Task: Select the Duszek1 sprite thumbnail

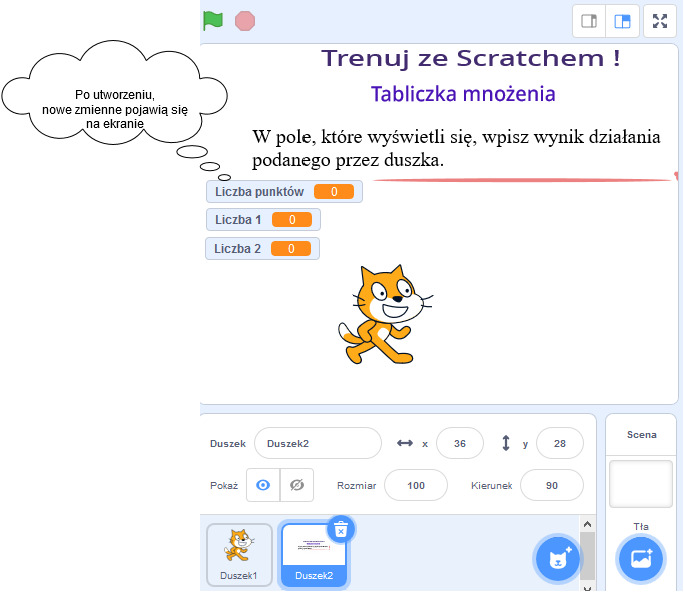Action: (239, 554)
